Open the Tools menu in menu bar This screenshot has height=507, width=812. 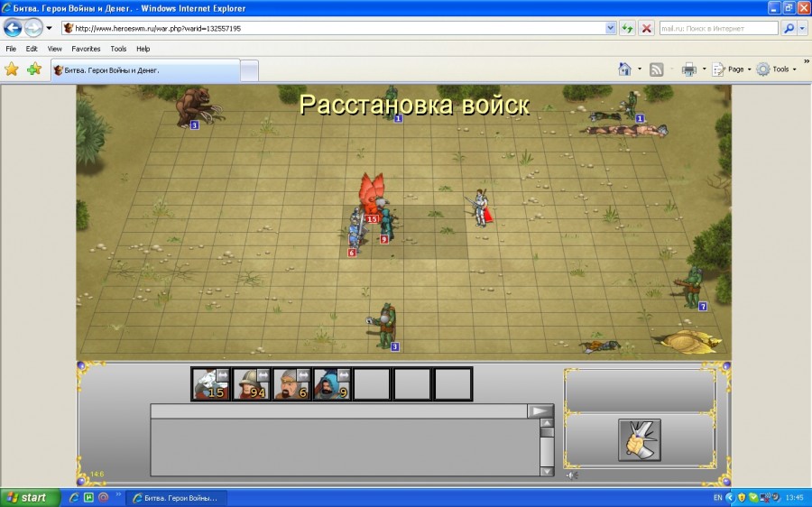pyautogui.click(x=118, y=49)
